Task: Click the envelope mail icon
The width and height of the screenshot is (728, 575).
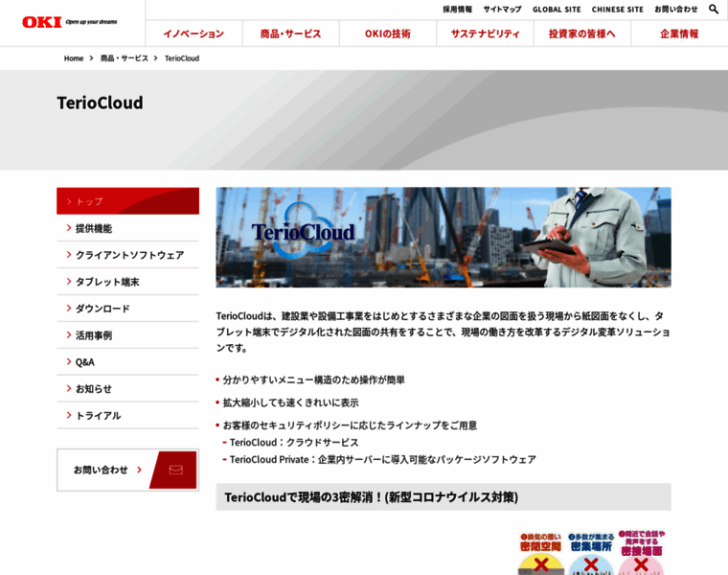Action: pyautogui.click(x=175, y=470)
